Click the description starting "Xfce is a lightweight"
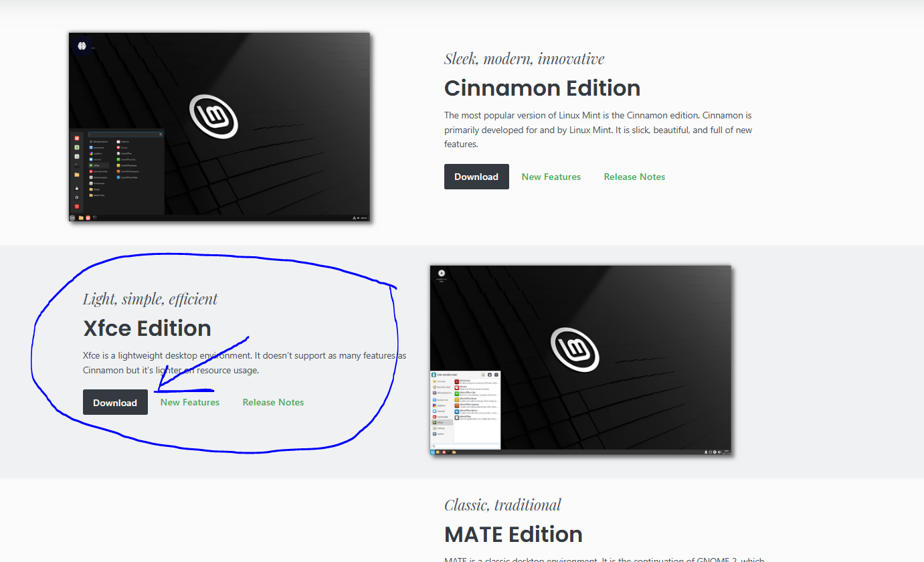The height and width of the screenshot is (562, 924). (245, 363)
